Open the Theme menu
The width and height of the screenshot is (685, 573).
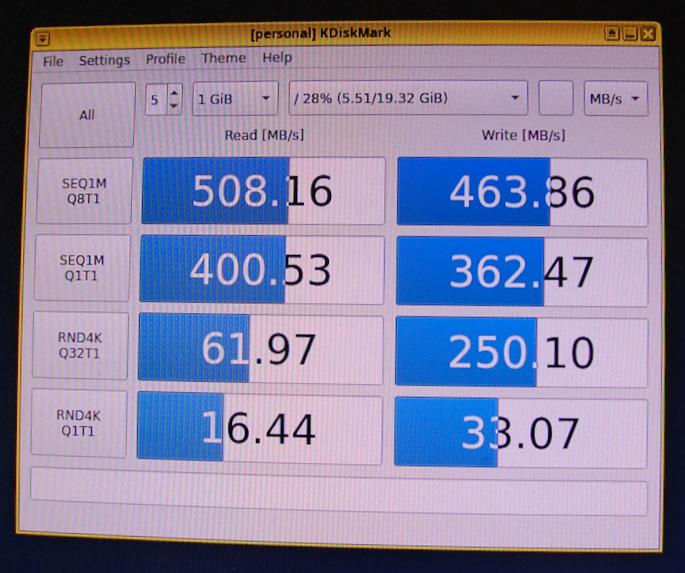pos(223,58)
